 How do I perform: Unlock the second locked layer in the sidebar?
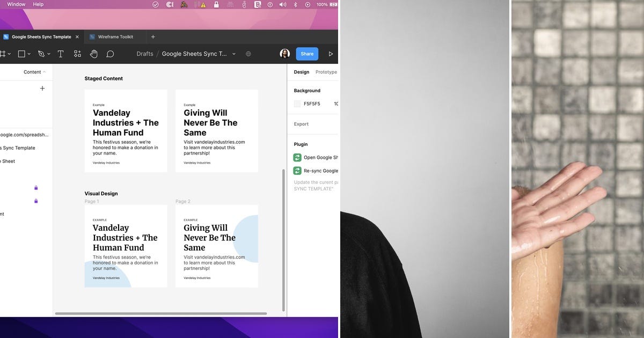(x=36, y=201)
